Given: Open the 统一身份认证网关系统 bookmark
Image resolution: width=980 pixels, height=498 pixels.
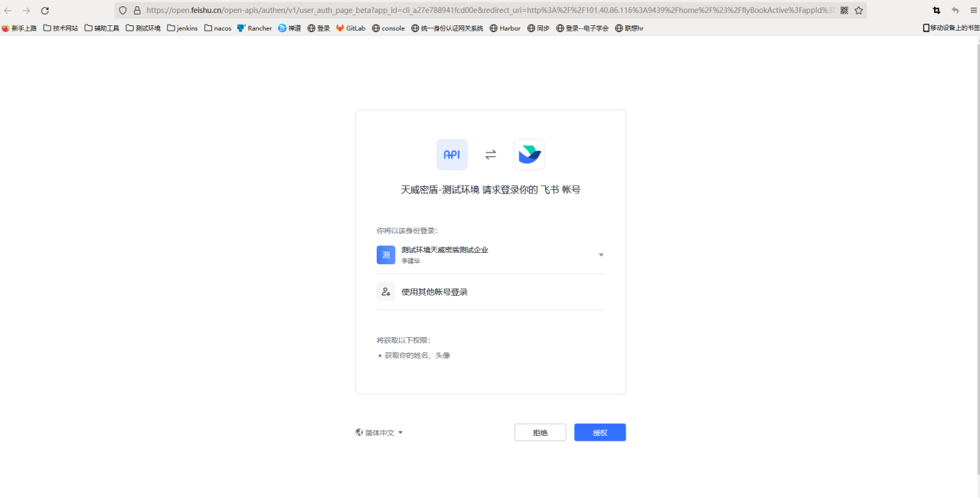Looking at the screenshot, I should 447,28.
